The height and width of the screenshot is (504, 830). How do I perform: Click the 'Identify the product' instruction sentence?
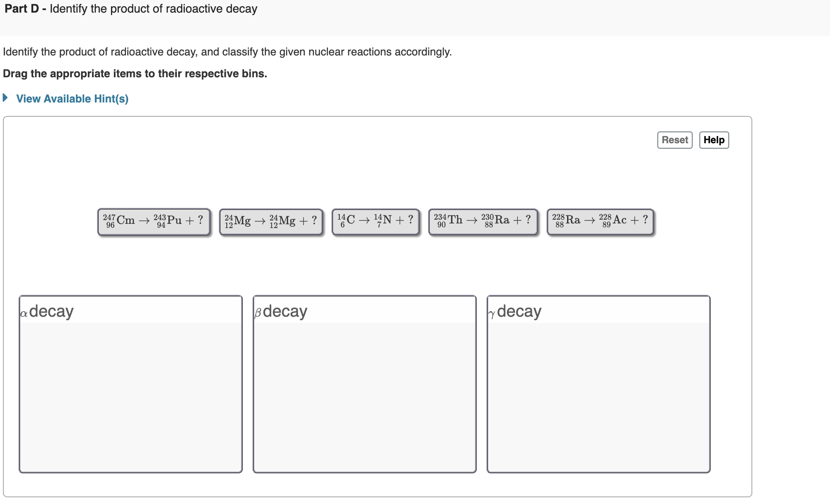[x=227, y=52]
